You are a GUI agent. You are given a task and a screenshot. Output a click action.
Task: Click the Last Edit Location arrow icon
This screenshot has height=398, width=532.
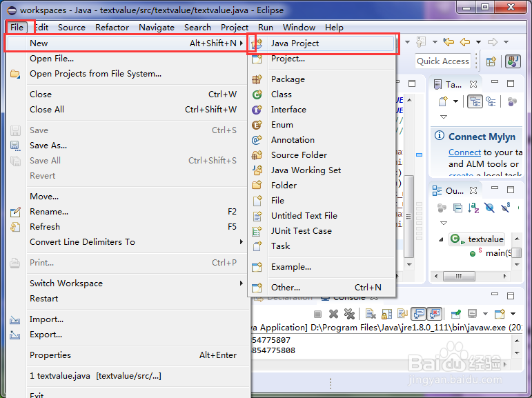449,42
